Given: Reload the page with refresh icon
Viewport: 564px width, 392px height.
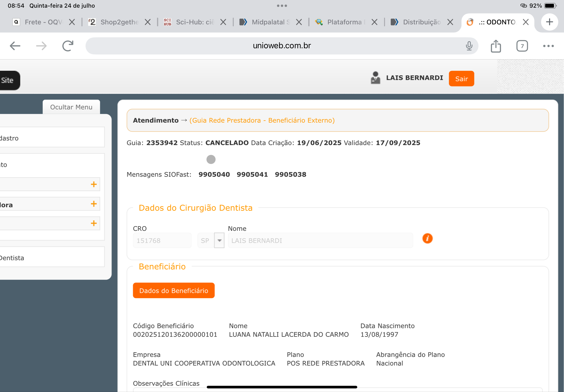Looking at the screenshot, I should click(68, 46).
